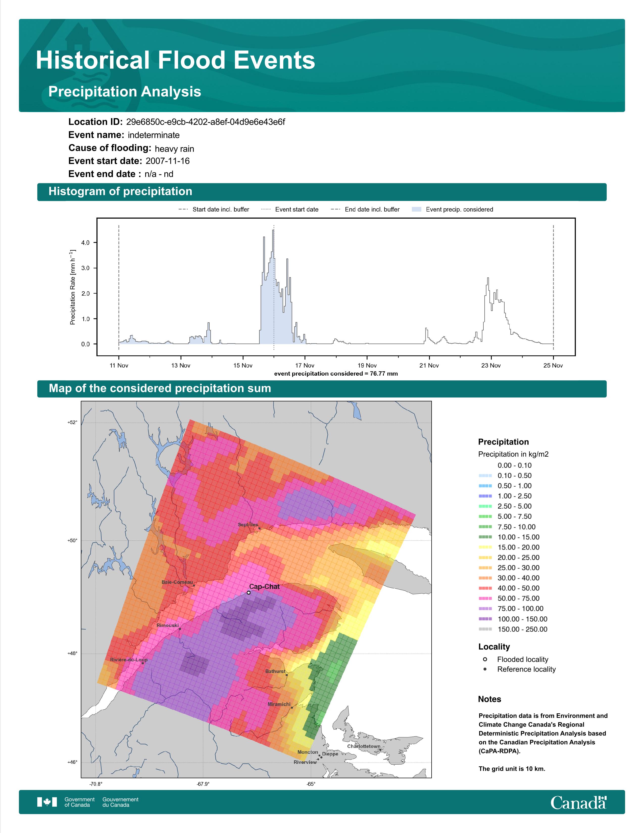Click the 100.00 - 150.00 precipitation swatch
Image resolution: width=644 pixels, height=833 pixels.
pyautogui.click(x=485, y=619)
